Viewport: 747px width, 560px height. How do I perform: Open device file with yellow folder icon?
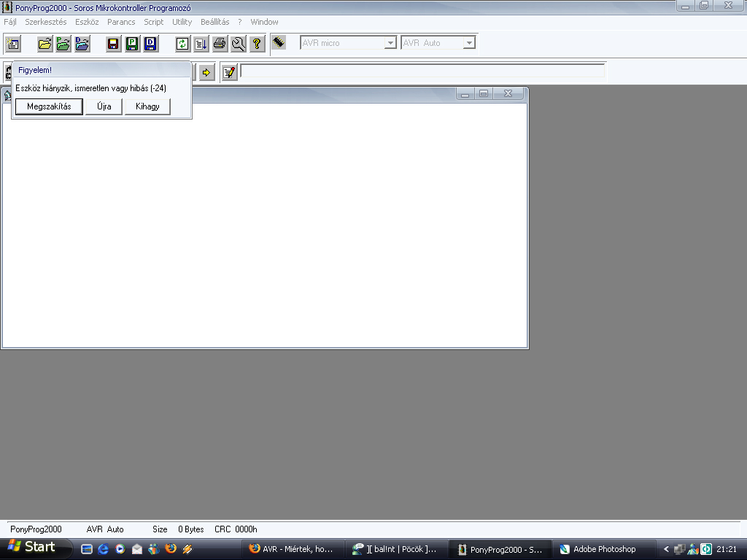click(x=44, y=44)
